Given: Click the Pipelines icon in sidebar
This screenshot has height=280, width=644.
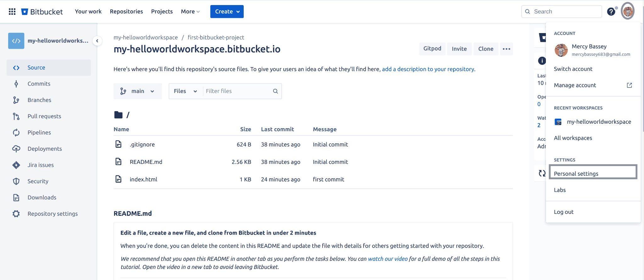Looking at the screenshot, I should pyautogui.click(x=16, y=133).
